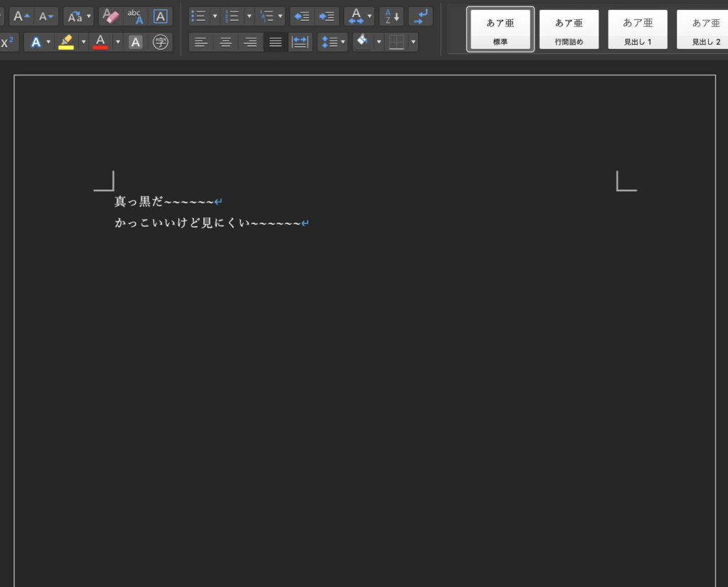Apply Phonetic Guide ruby text
This screenshot has width=728, height=587.
pyautogui.click(x=136, y=16)
